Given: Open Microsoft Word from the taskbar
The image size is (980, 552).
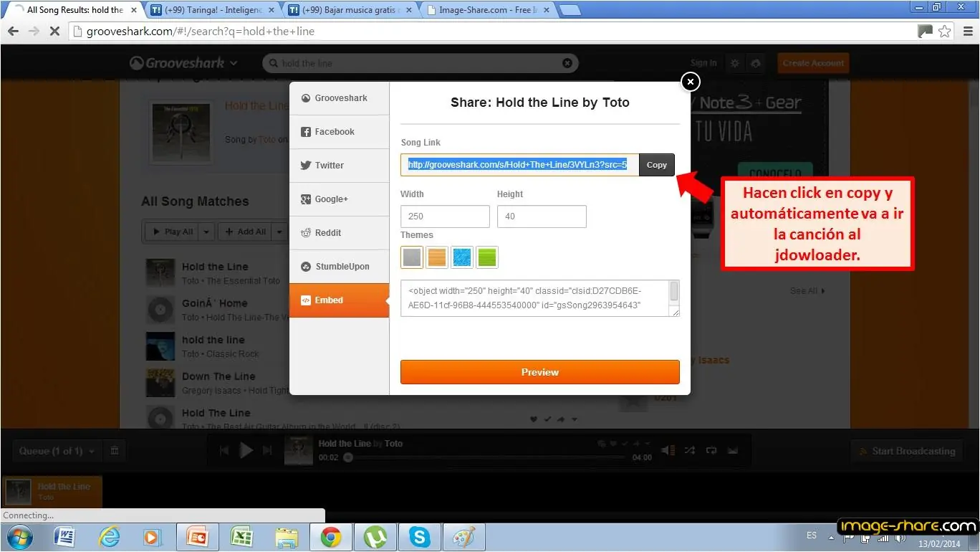Looking at the screenshot, I should click(x=65, y=536).
